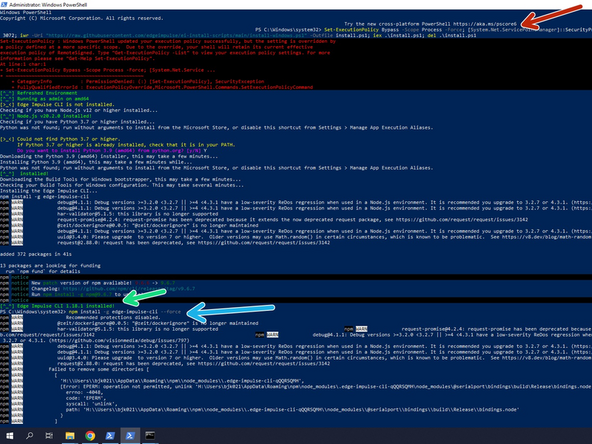Click 'Failed to remove some directories [' line
This screenshot has height=444, width=592.
(x=99, y=369)
